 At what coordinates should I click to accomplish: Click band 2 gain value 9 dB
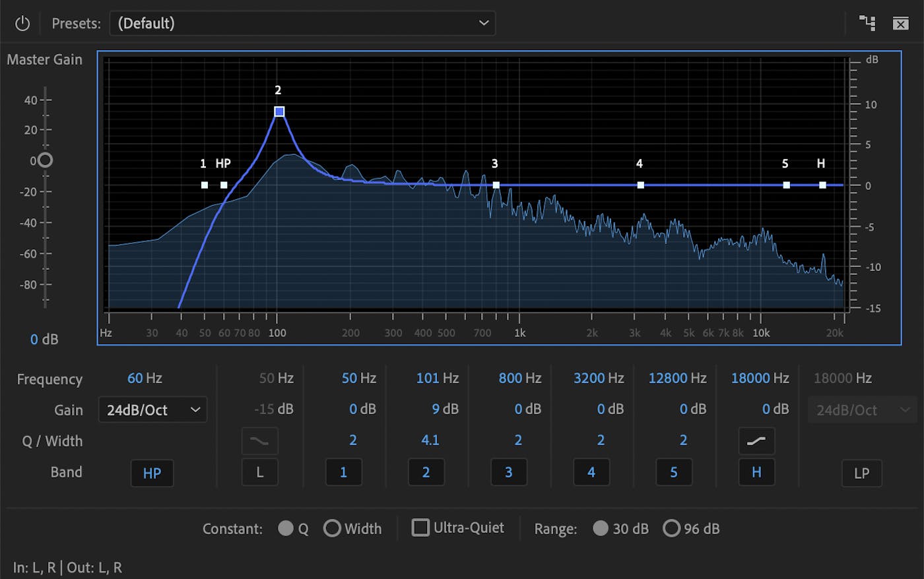[x=445, y=410]
